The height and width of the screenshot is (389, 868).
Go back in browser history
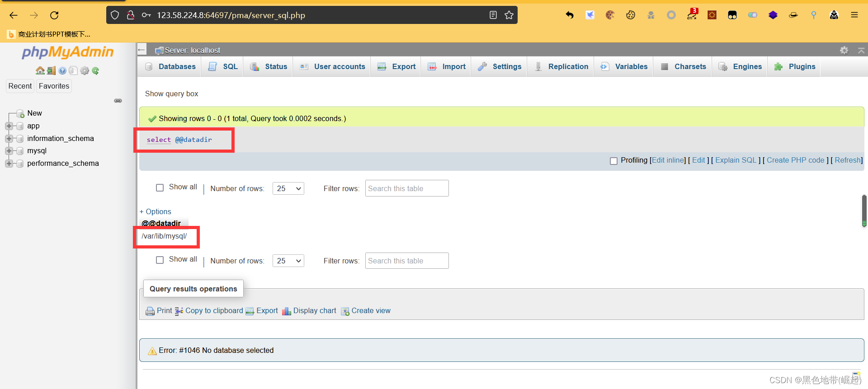click(14, 15)
